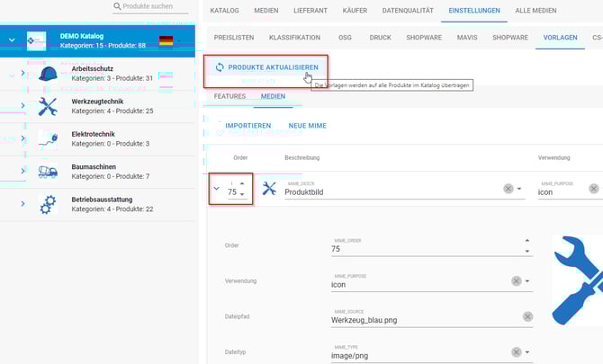
Task: Increase the row order value 75
Action: [x=242, y=183]
